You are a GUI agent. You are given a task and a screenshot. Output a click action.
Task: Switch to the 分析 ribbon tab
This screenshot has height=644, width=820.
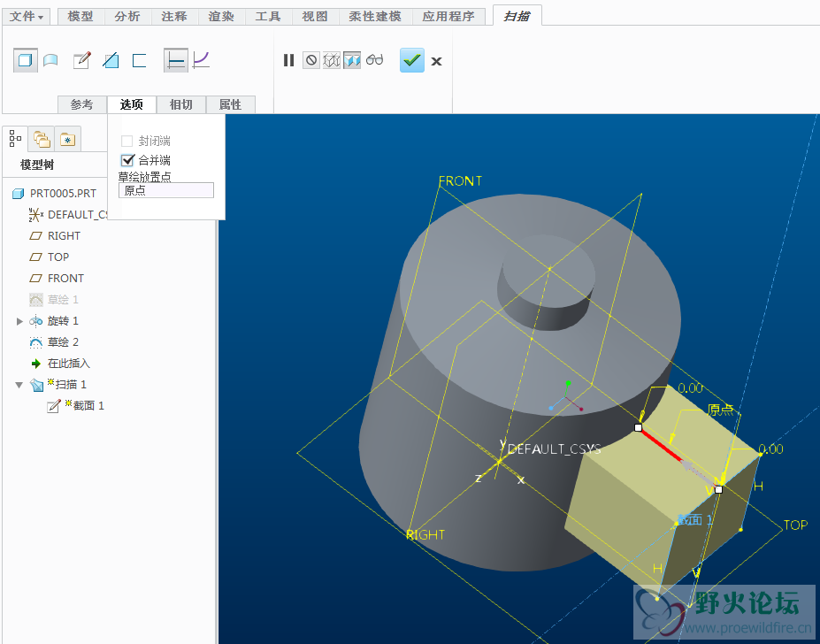coord(127,17)
